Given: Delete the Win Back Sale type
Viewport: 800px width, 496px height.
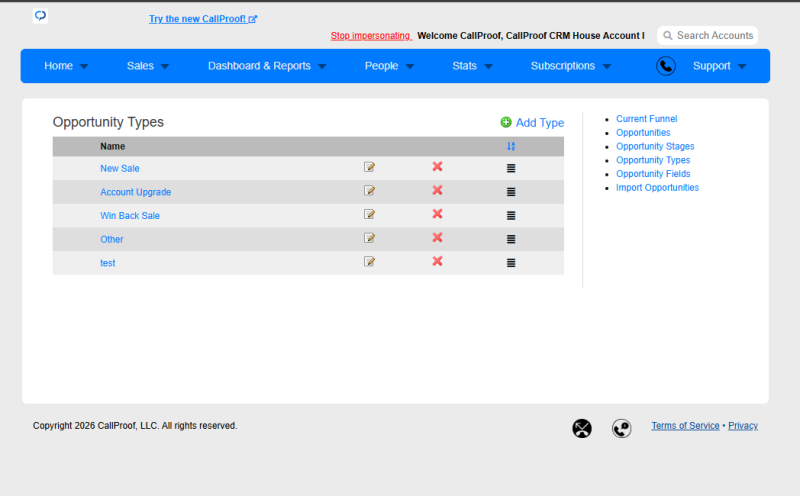Looking at the screenshot, I should pos(437,214).
